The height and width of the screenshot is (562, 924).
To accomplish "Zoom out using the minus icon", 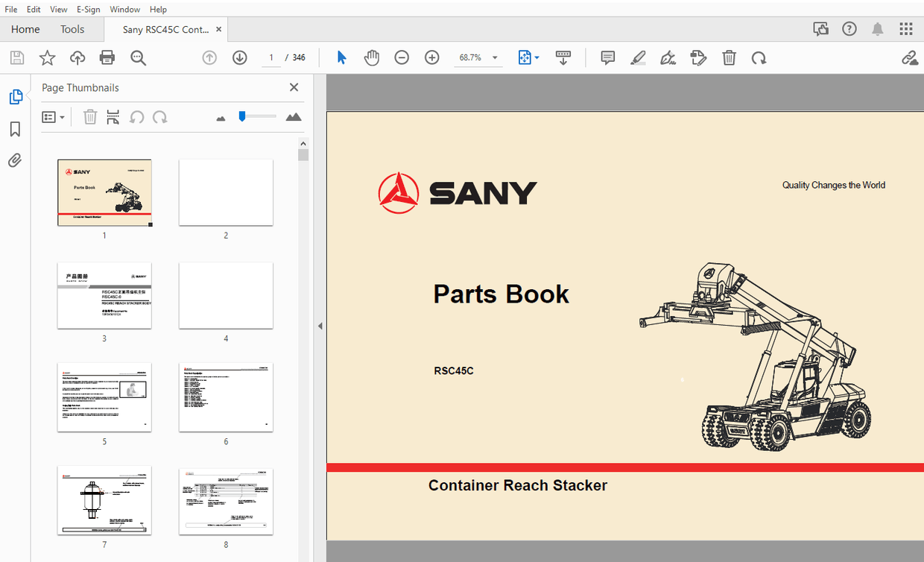I will [402, 57].
